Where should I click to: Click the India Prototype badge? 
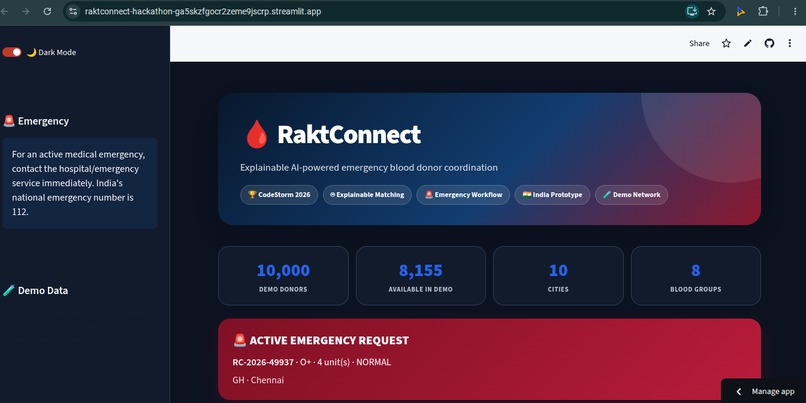point(552,195)
